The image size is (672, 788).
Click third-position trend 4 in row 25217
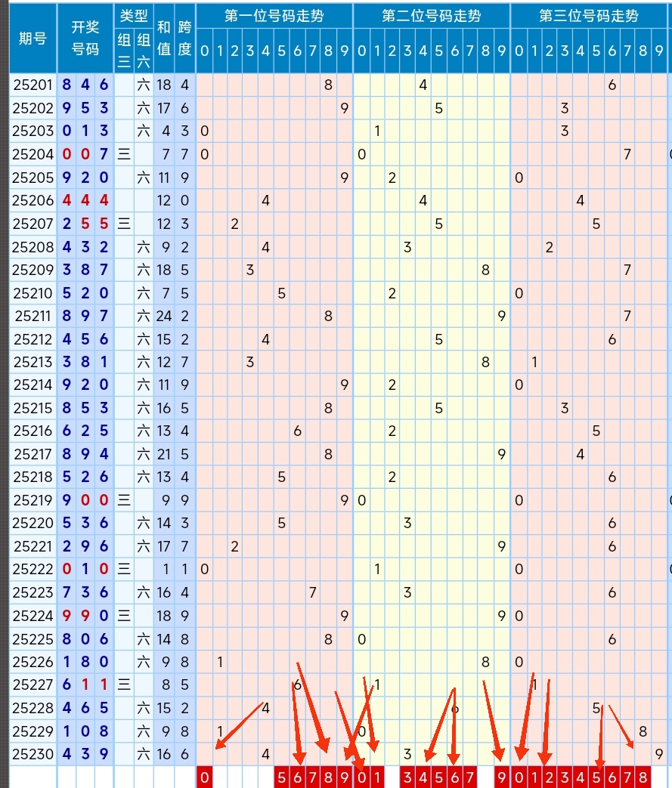click(x=581, y=454)
